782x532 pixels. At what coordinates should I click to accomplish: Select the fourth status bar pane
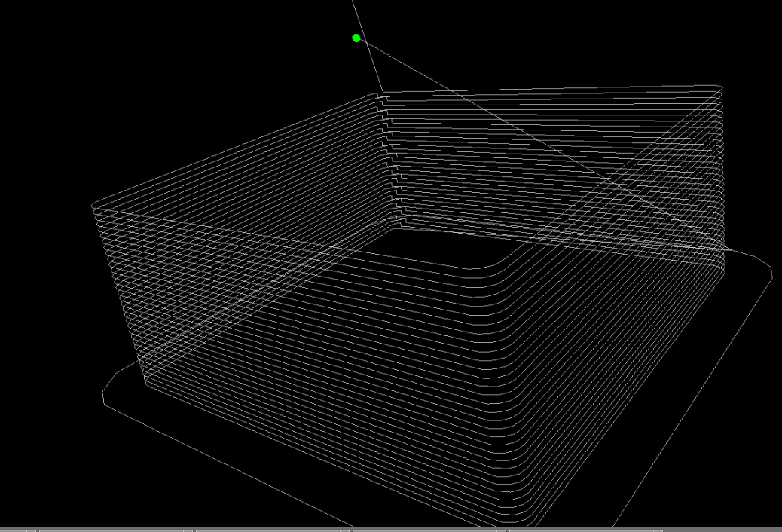(x=429, y=530)
